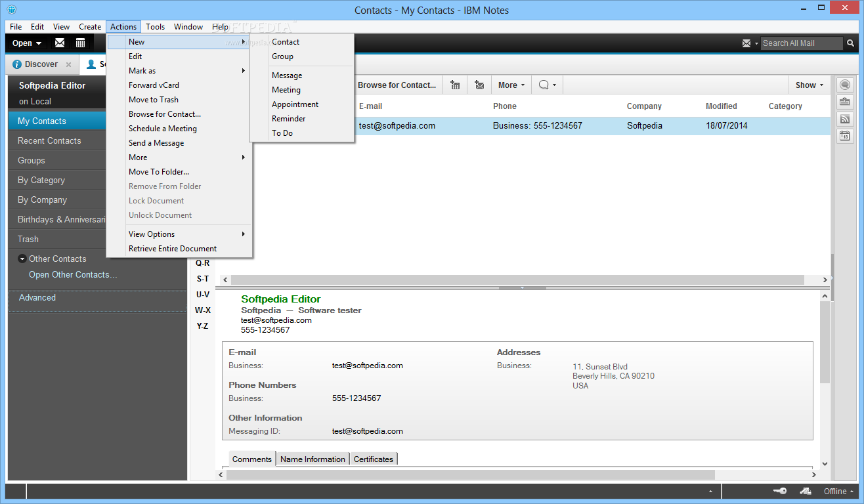Click the Search All Mail field

[x=802, y=43]
